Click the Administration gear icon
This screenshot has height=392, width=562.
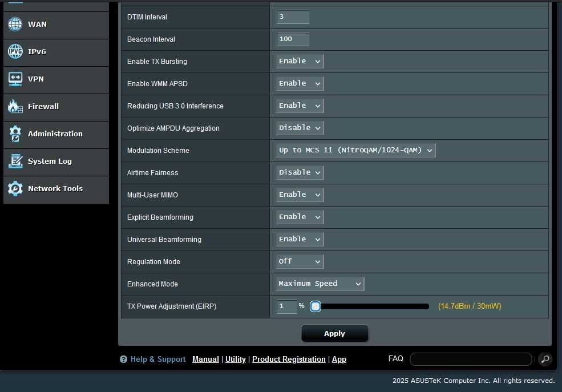coord(15,134)
